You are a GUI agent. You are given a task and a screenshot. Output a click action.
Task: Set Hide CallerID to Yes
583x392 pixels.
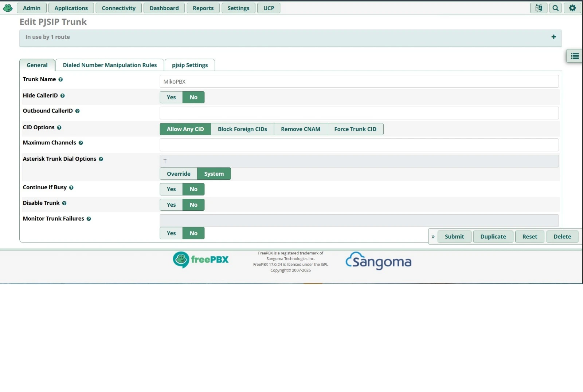click(171, 97)
